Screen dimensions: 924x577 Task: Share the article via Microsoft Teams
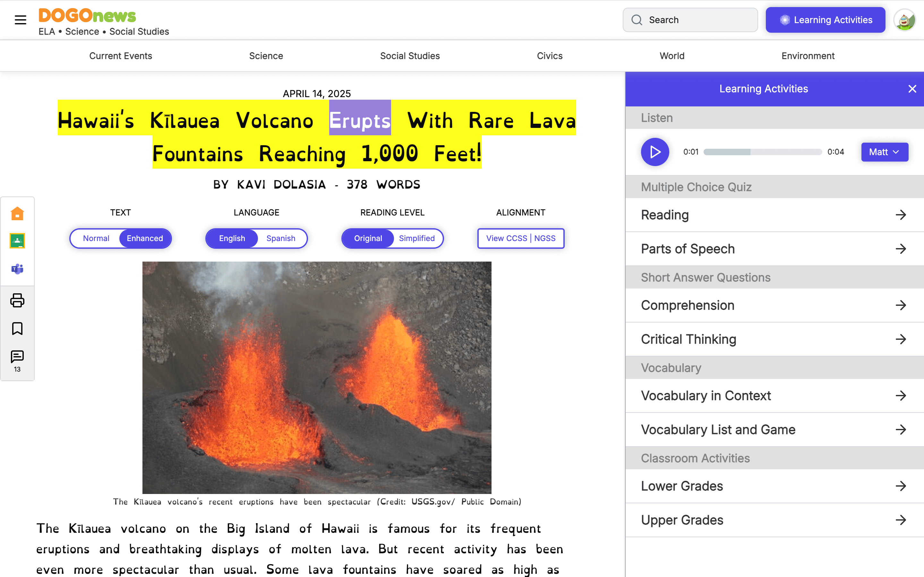tap(17, 269)
